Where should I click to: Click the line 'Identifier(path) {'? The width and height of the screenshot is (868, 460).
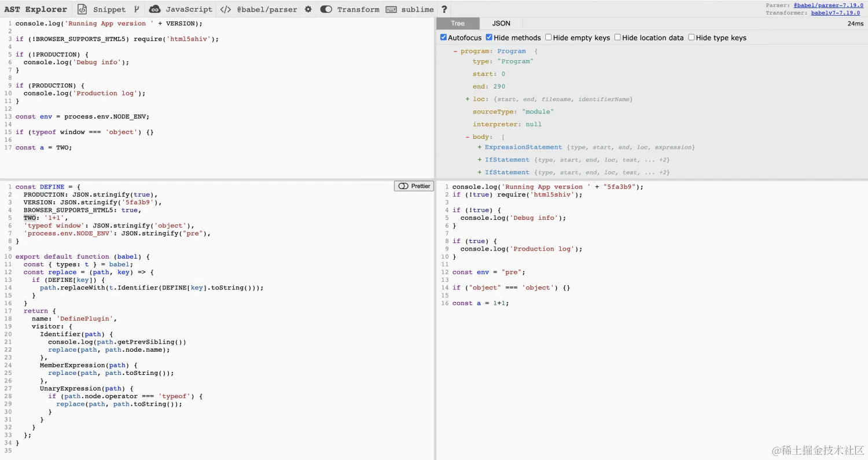coord(76,334)
